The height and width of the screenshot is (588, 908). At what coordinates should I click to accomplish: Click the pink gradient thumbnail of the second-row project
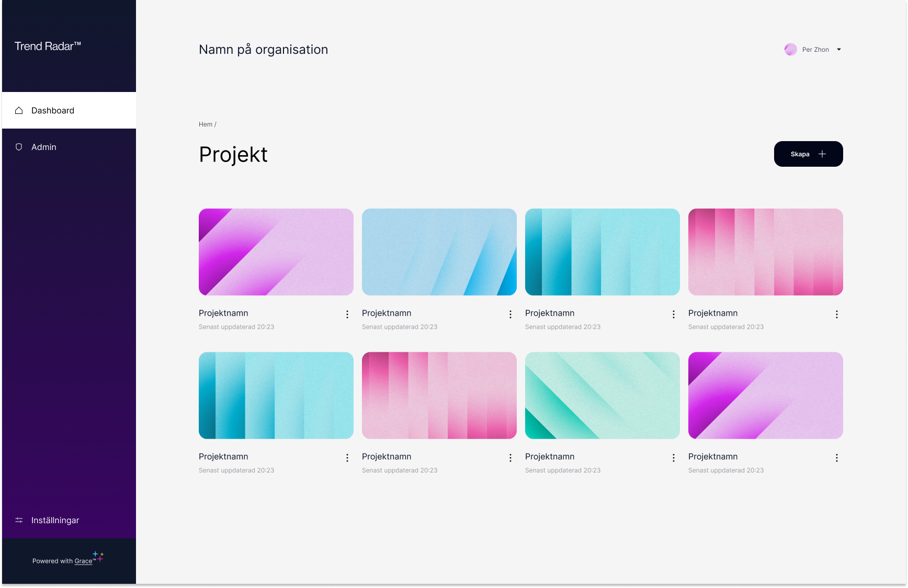pyautogui.click(x=439, y=395)
